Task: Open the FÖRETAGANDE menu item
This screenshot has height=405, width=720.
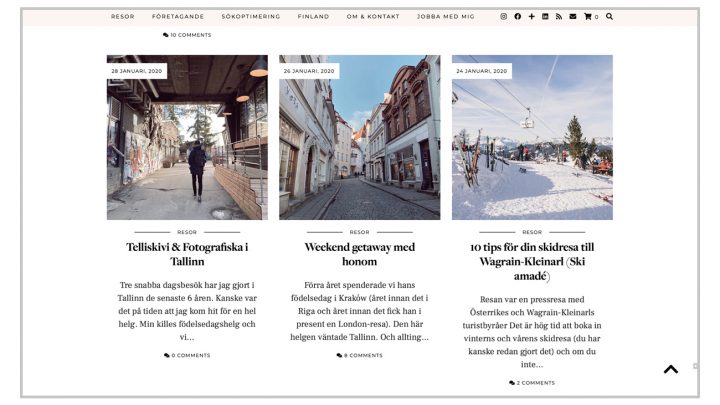Action: [178, 17]
